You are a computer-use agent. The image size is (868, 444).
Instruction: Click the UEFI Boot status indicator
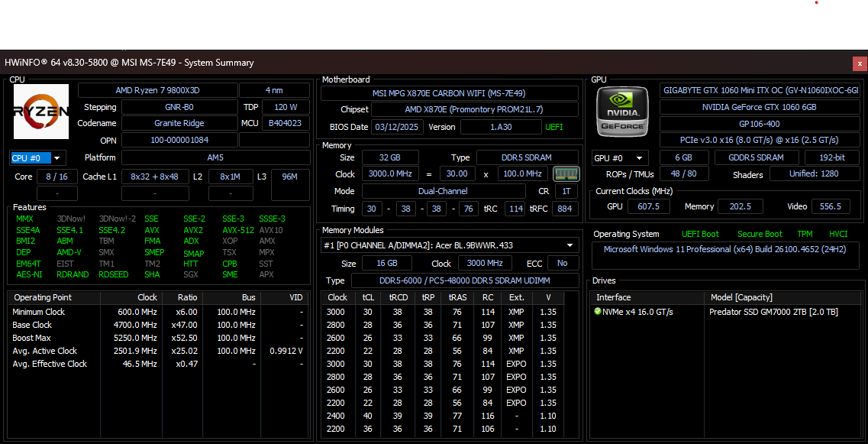point(700,234)
